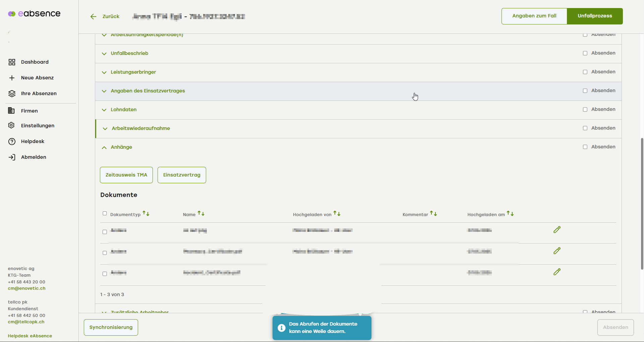Enable Absenden checkbox for Unfallbeschrieb
This screenshot has width=644, height=342.
coord(585,53)
